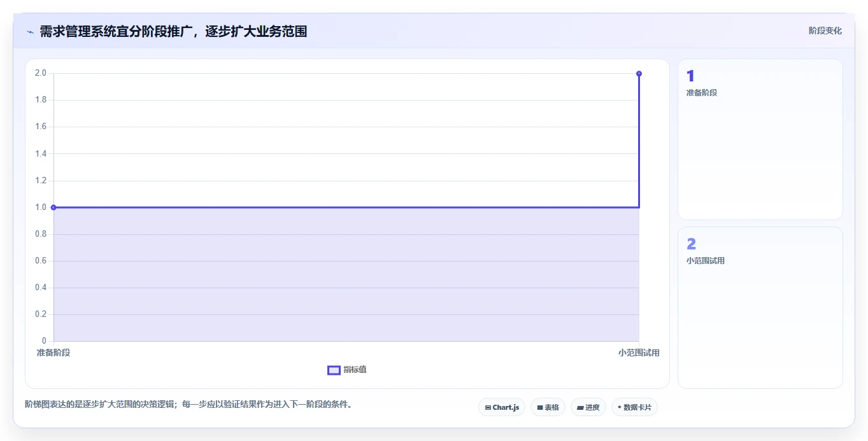Click the data point at 准备阶段 value 1.0
The height and width of the screenshot is (441, 868).
tap(53, 207)
